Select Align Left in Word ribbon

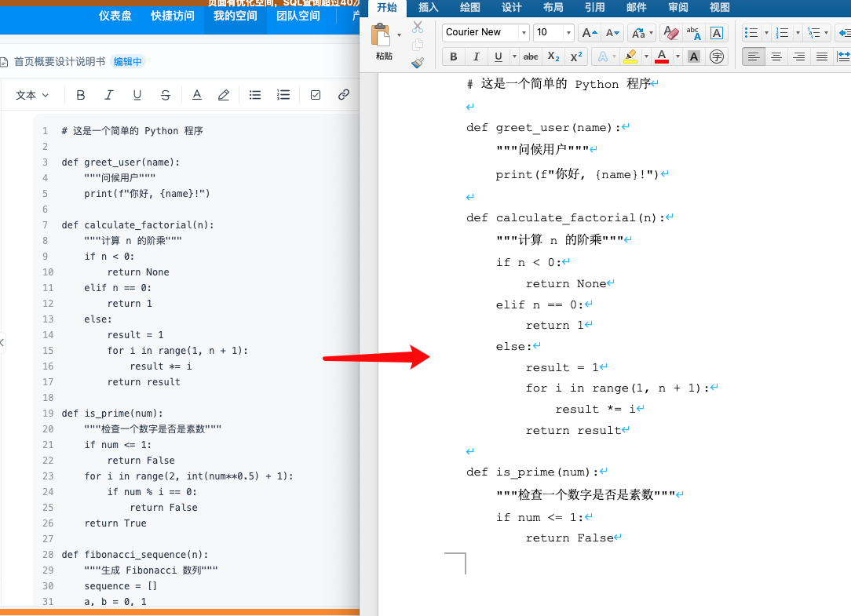tap(754, 56)
